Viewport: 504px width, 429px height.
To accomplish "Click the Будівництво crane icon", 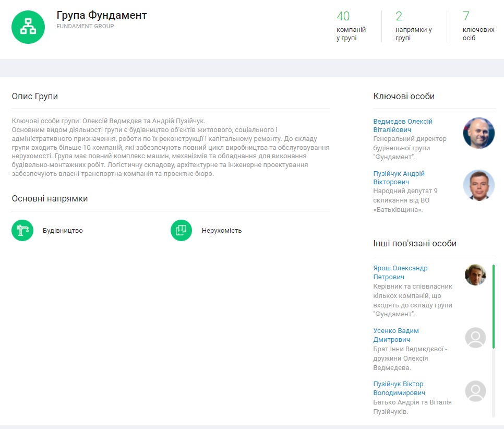I will [x=22, y=230].
